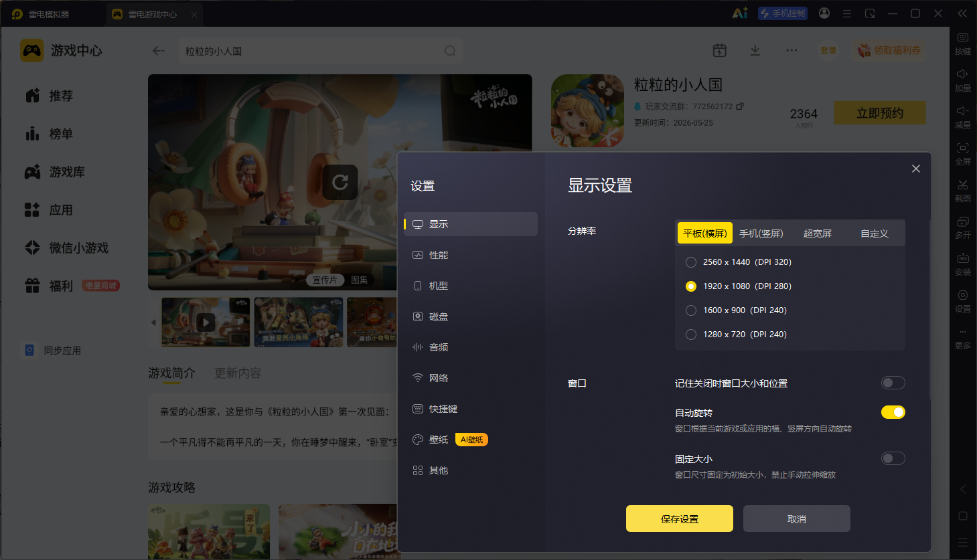Click the 手机控制 button in the title bar
The image size is (977, 560).
[783, 13]
